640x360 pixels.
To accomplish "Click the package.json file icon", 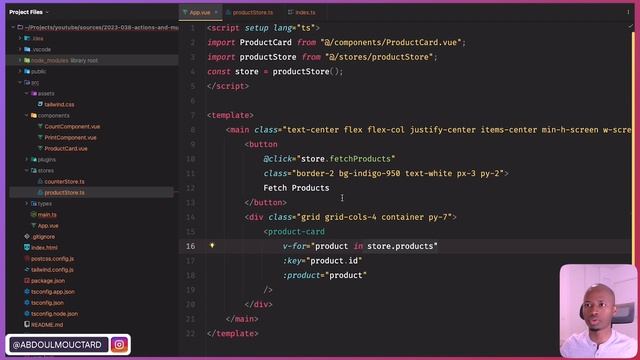I will pyautogui.click(x=27, y=281).
